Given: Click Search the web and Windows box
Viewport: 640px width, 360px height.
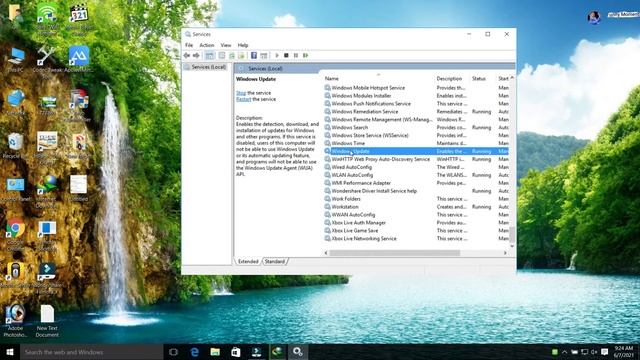Looking at the screenshot, I should pos(91,352).
